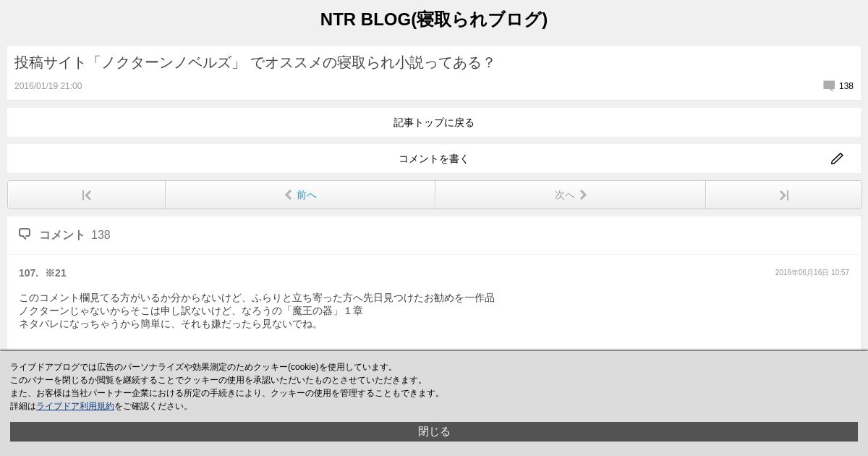Click the pencil edit icon
Screen dimensions: 868x456
pos(837,159)
